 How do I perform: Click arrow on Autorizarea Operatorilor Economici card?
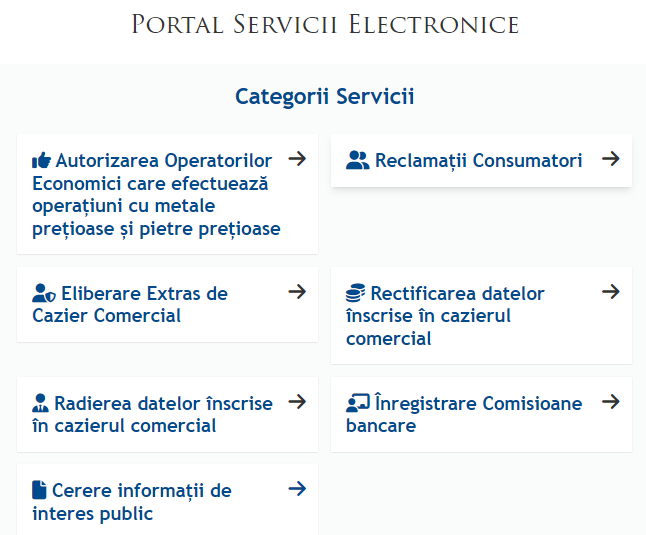pos(297,158)
